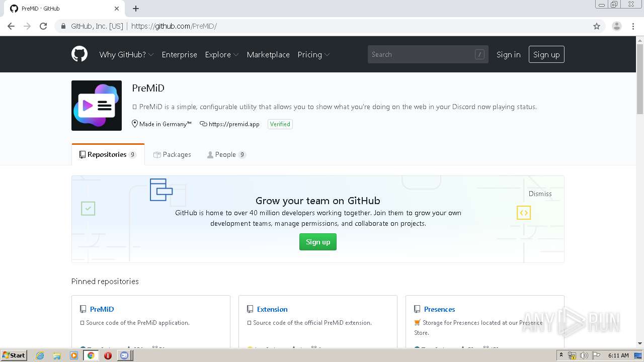Viewport: 644px width, 362px height.
Task: Click the green Sign up button
Action: tap(318, 242)
